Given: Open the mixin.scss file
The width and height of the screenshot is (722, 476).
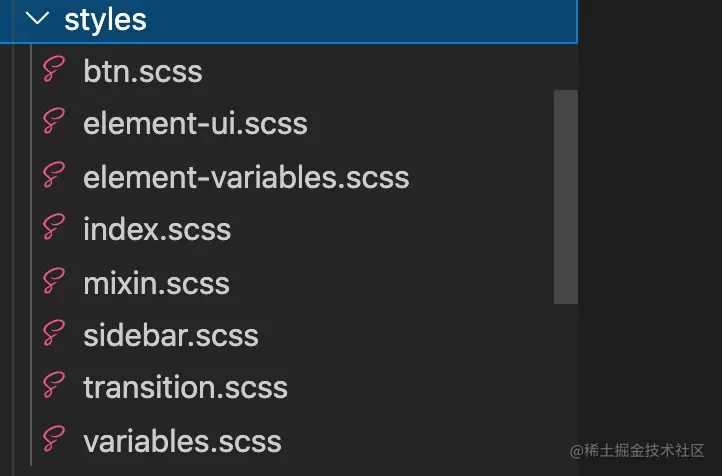Looking at the screenshot, I should 156,282.
